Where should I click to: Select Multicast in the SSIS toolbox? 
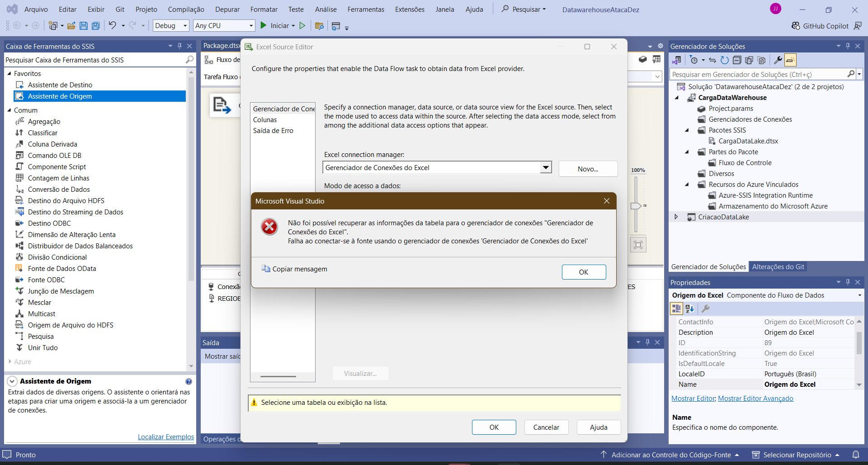click(42, 314)
